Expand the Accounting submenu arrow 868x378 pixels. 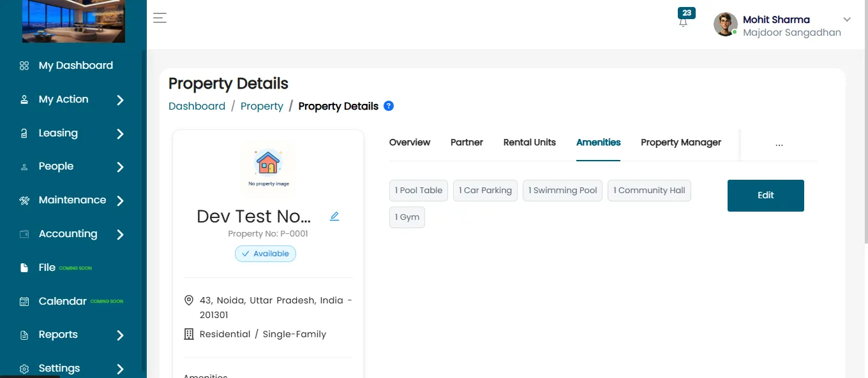click(120, 235)
